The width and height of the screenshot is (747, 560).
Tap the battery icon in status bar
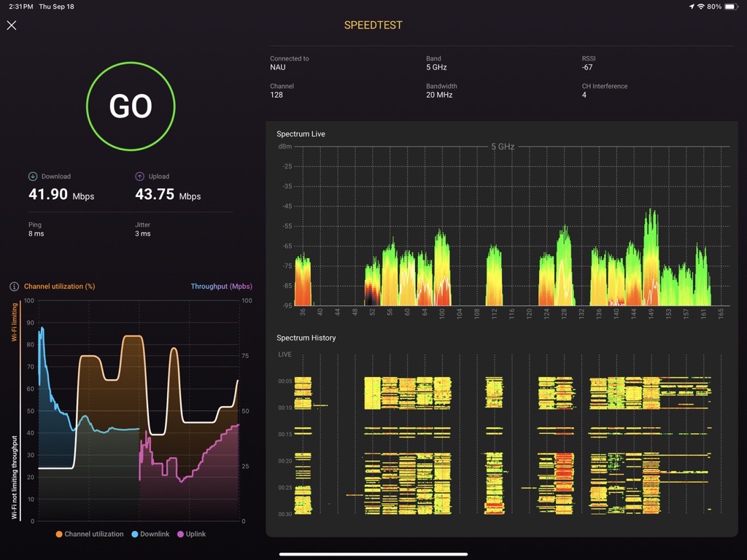732,7
